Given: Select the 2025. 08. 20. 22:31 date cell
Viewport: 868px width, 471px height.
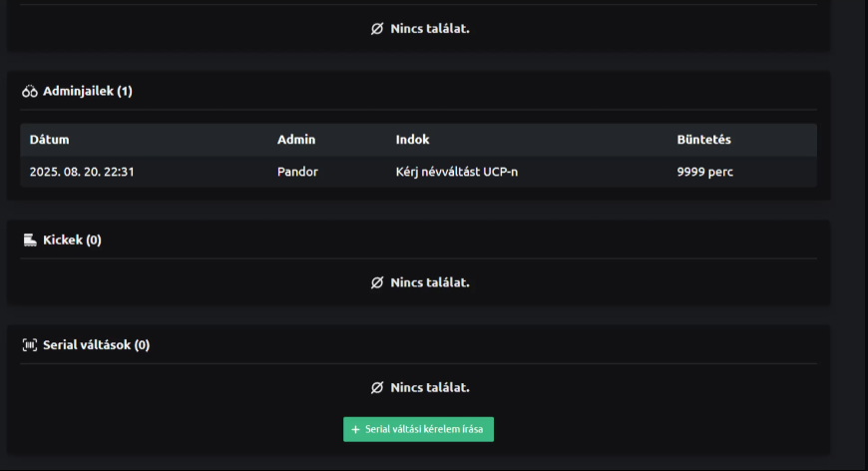Looking at the screenshot, I should (82, 172).
